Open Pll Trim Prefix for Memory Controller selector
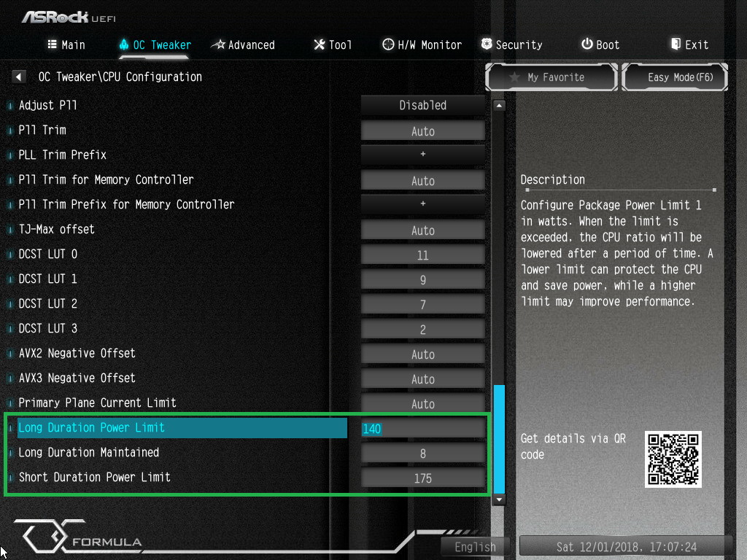The width and height of the screenshot is (747, 560). [423, 204]
